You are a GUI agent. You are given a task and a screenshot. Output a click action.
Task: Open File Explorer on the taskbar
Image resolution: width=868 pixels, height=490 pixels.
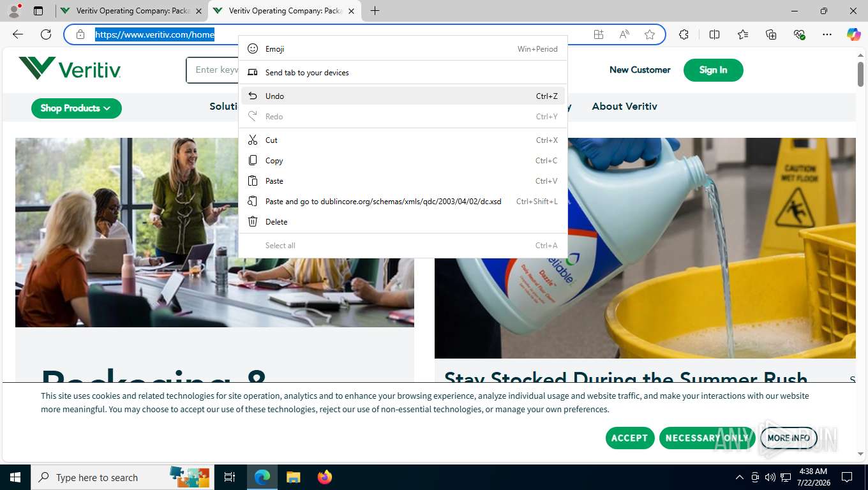pyautogui.click(x=293, y=477)
